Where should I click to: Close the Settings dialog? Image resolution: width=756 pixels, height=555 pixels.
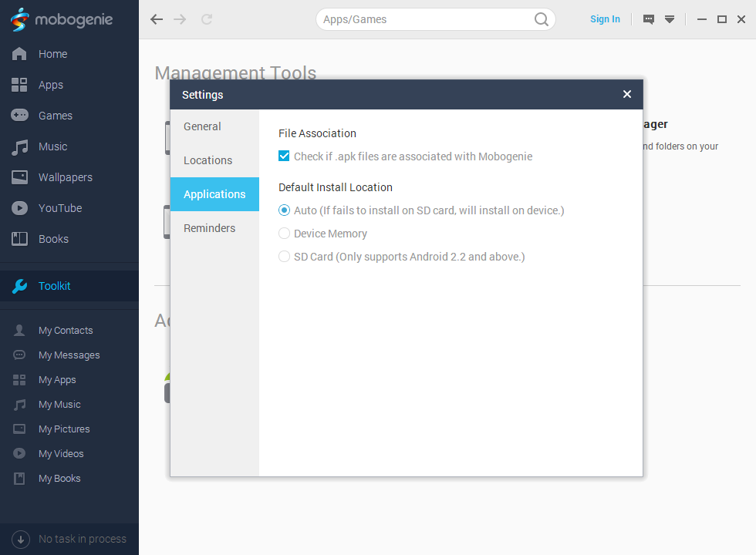(627, 94)
